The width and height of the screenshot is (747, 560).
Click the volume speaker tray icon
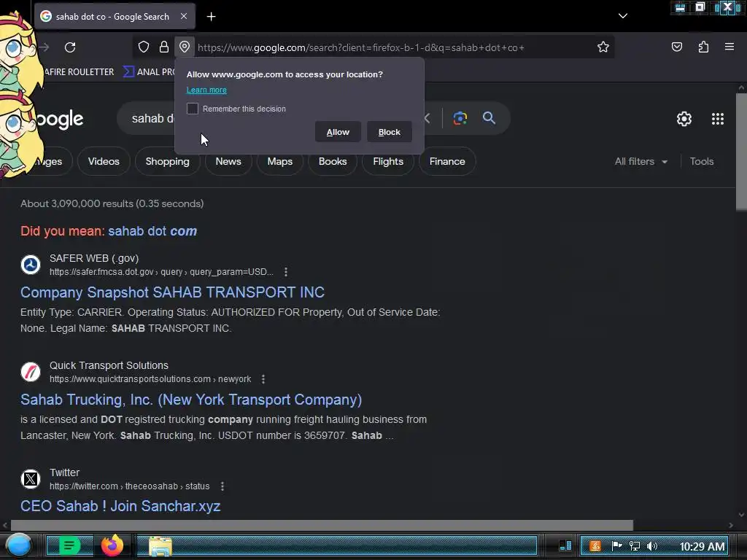(x=652, y=546)
